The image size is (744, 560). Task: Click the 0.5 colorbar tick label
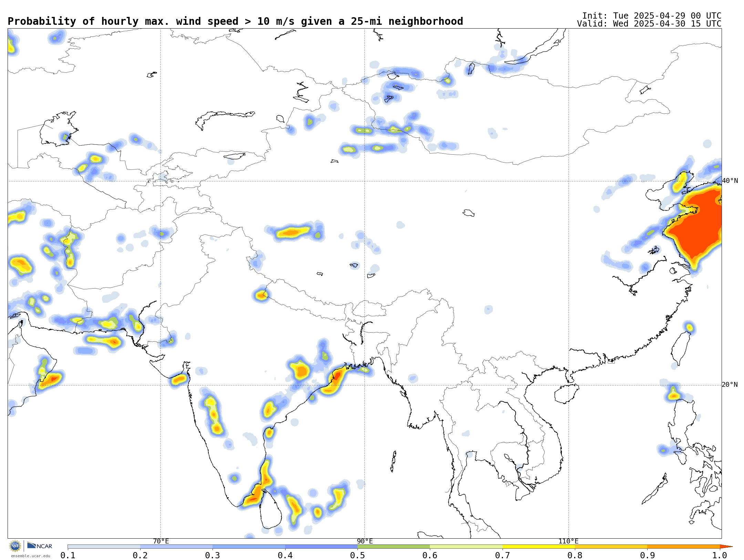pos(358,555)
